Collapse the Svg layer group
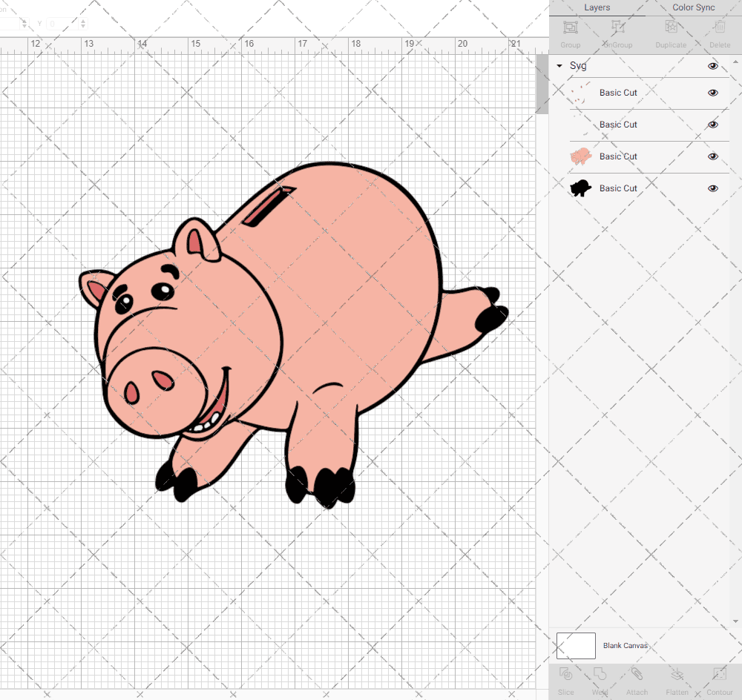Screen dimensions: 742x700 pyautogui.click(x=559, y=66)
